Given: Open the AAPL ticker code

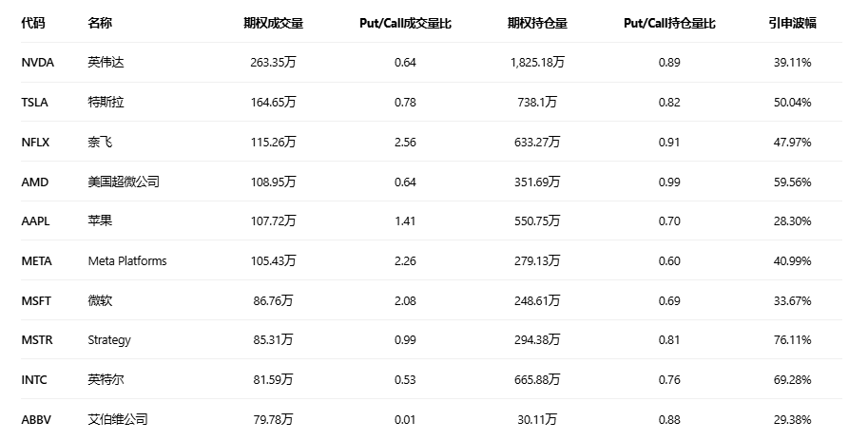Looking at the screenshot, I should (35, 221).
